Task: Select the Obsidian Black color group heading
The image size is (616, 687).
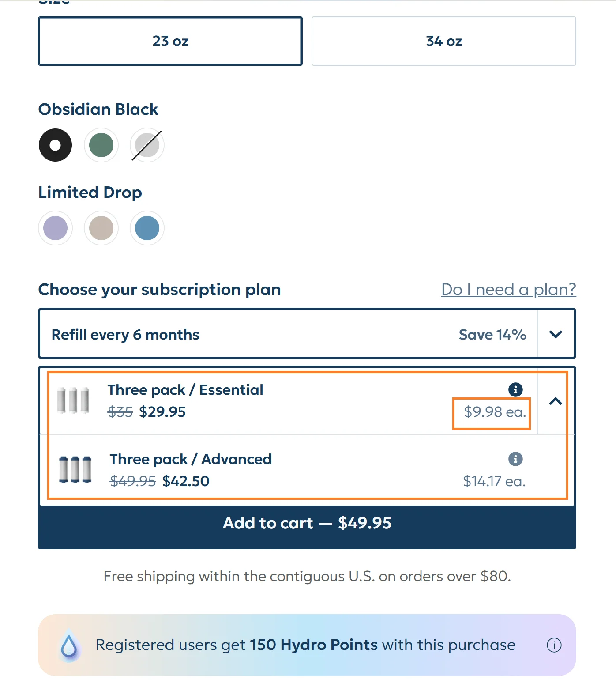Action: pos(98,109)
